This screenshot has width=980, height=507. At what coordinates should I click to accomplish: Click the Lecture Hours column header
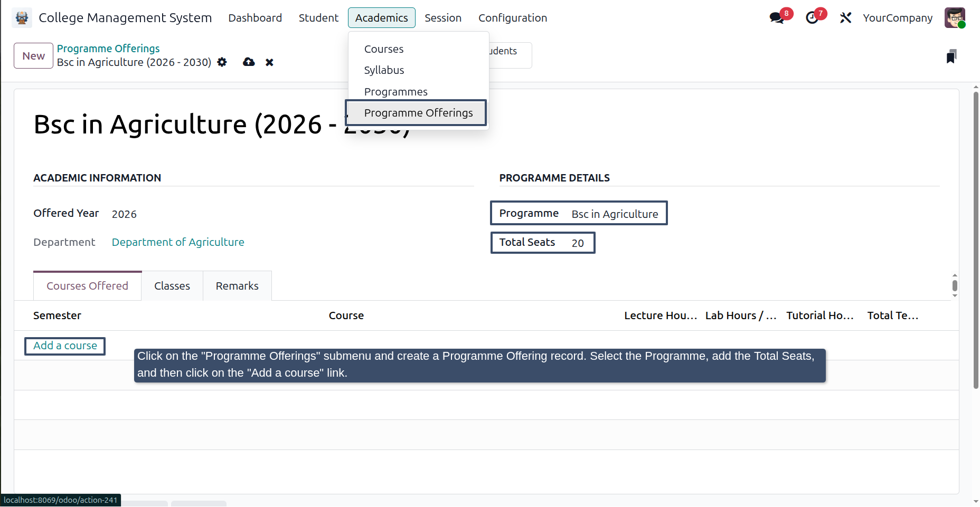click(x=661, y=315)
